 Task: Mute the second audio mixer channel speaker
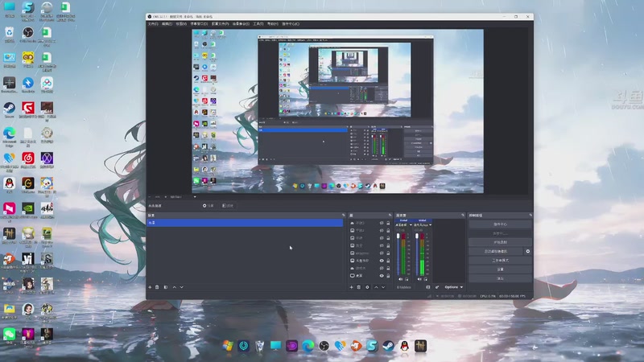pos(419,279)
